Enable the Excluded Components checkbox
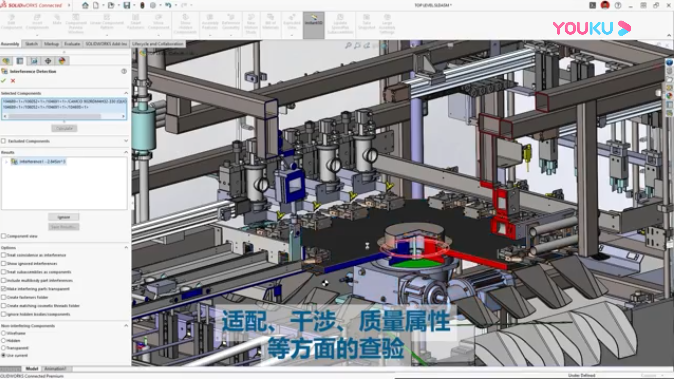674x379 pixels. click(x=3, y=141)
